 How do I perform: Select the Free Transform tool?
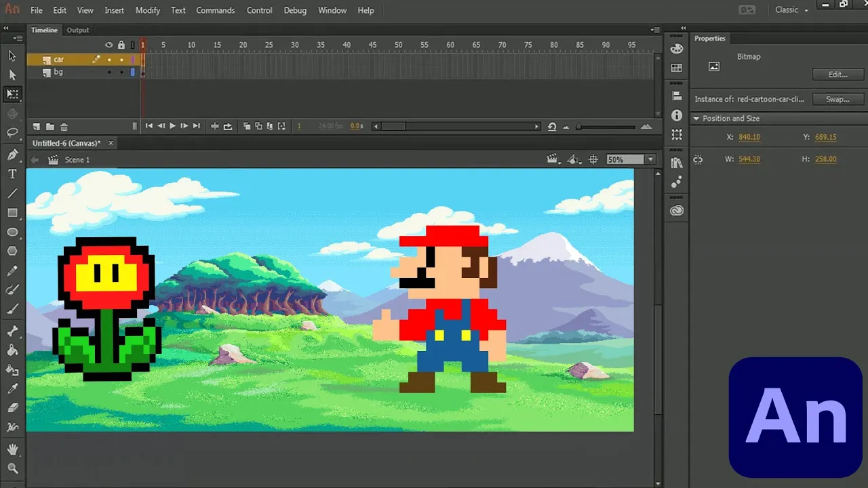pyautogui.click(x=12, y=94)
